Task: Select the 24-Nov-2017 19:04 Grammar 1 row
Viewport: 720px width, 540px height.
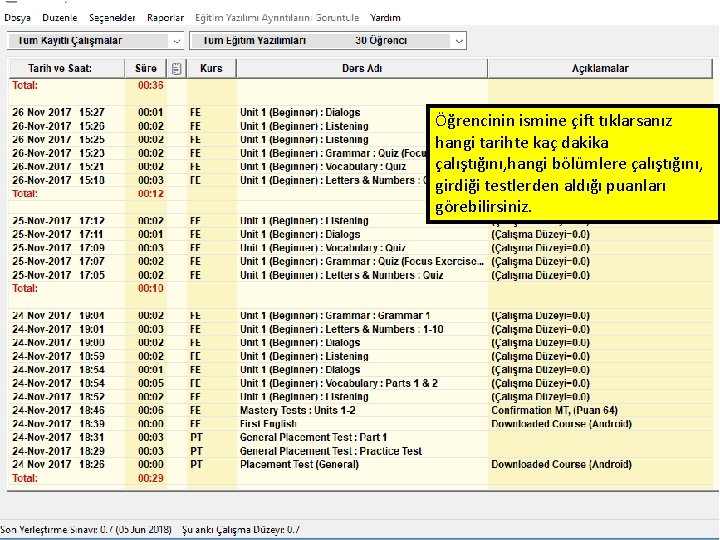Action: (x=361, y=316)
